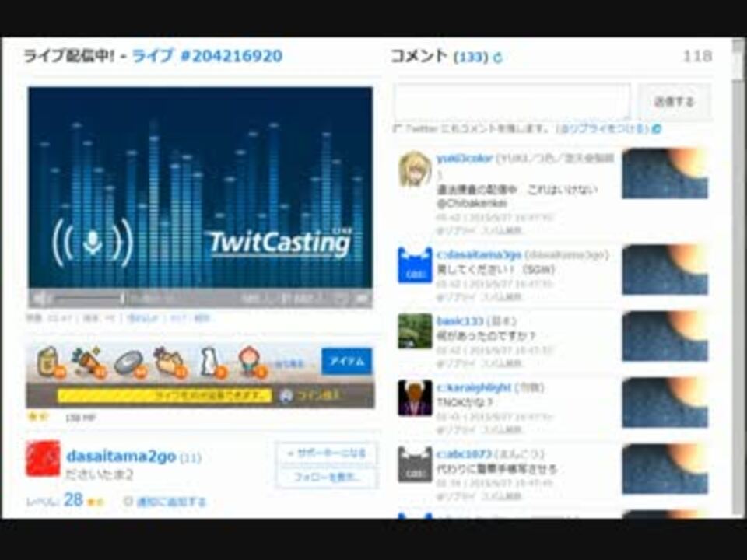Viewport: 747px width, 560px height.
Task: Send the gray stone item
Action: pyautogui.click(x=130, y=364)
